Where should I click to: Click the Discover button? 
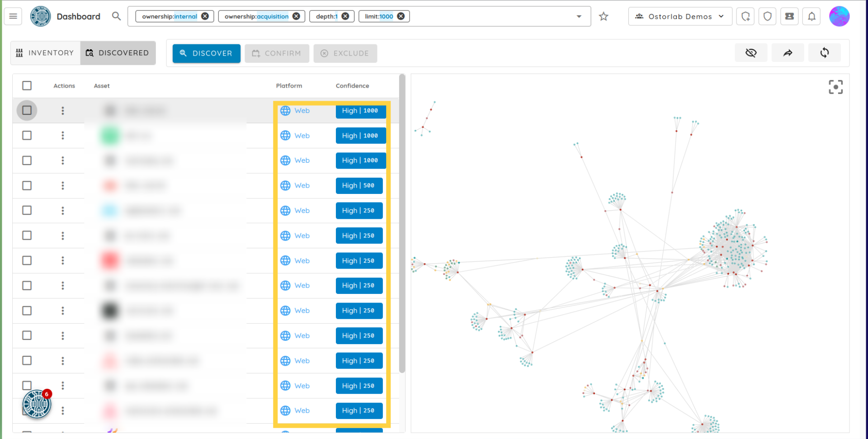coord(206,53)
